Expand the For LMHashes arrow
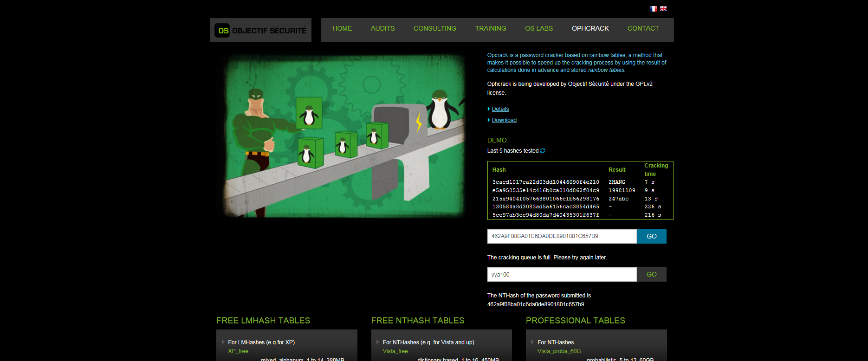Image resolution: width=868 pixels, height=361 pixels. 223,342
